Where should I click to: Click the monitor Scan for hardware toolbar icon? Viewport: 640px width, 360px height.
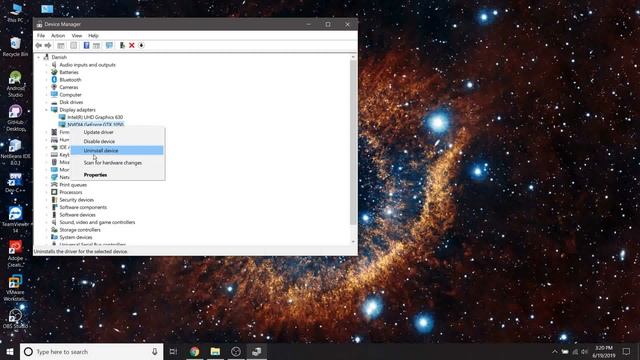click(x=109, y=45)
